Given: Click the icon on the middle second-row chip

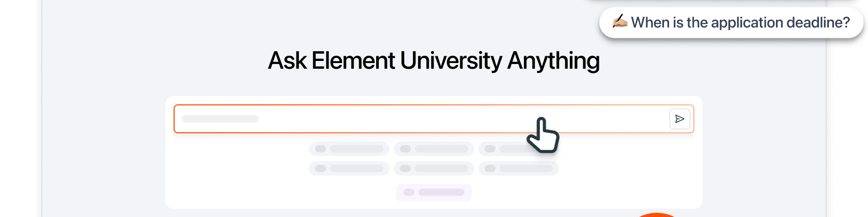Looking at the screenshot, I should [x=406, y=168].
